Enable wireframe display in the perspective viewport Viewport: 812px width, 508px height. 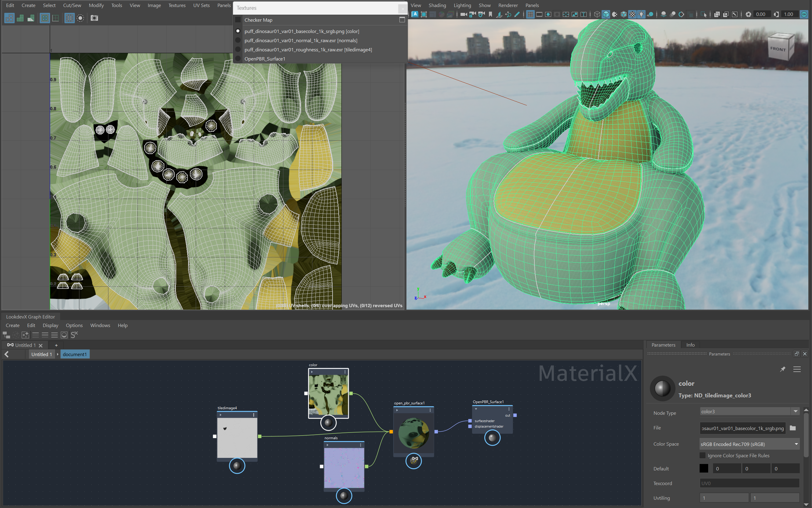pos(598,15)
